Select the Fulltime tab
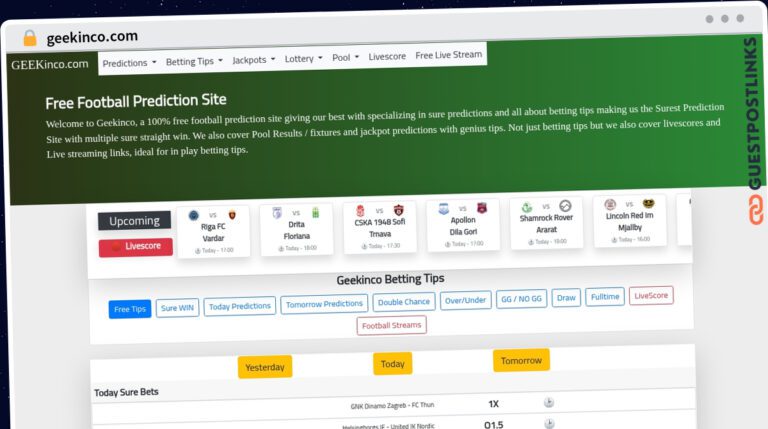Viewport: 768px width, 429px height. tap(605, 297)
